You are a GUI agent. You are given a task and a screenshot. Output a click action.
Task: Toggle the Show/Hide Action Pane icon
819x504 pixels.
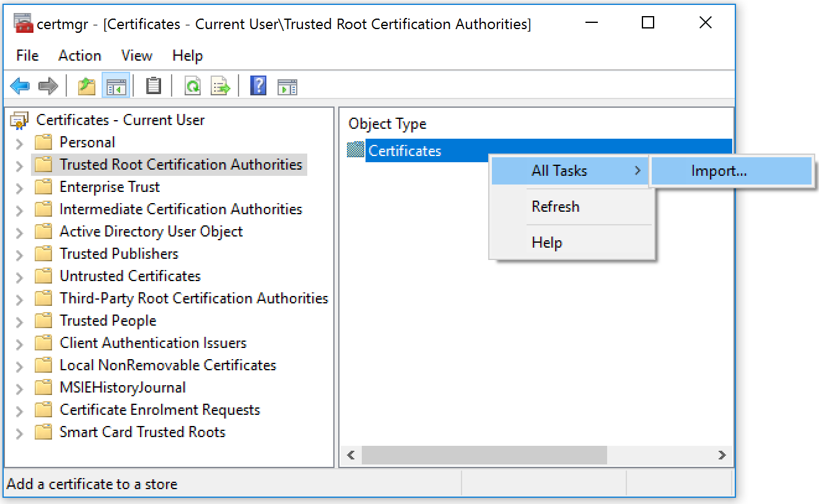point(287,86)
